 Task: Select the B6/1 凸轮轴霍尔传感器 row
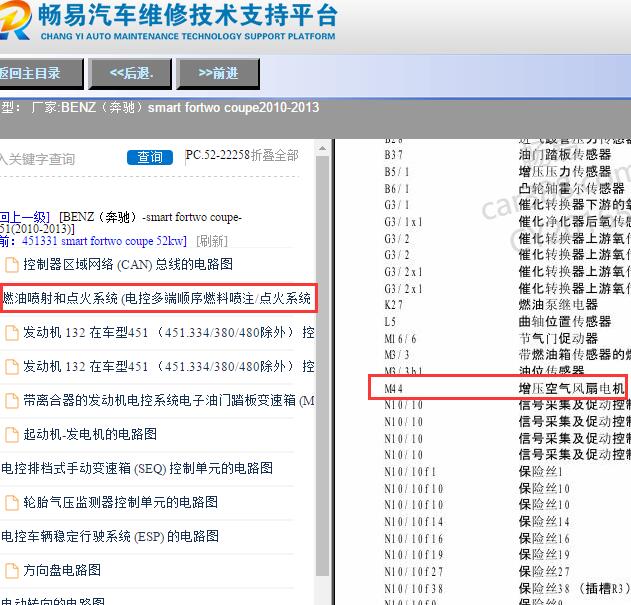[x=504, y=188]
